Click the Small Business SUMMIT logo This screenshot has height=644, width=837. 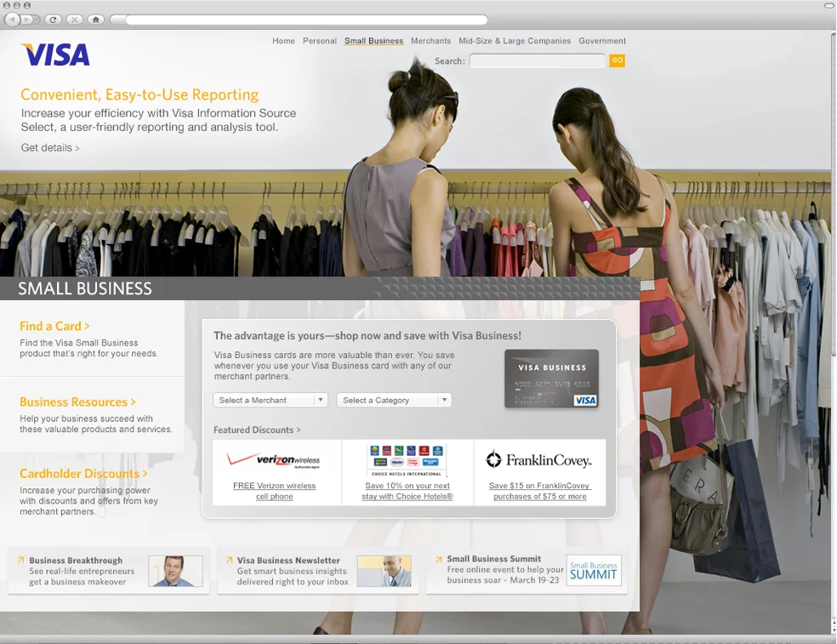(x=594, y=570)
